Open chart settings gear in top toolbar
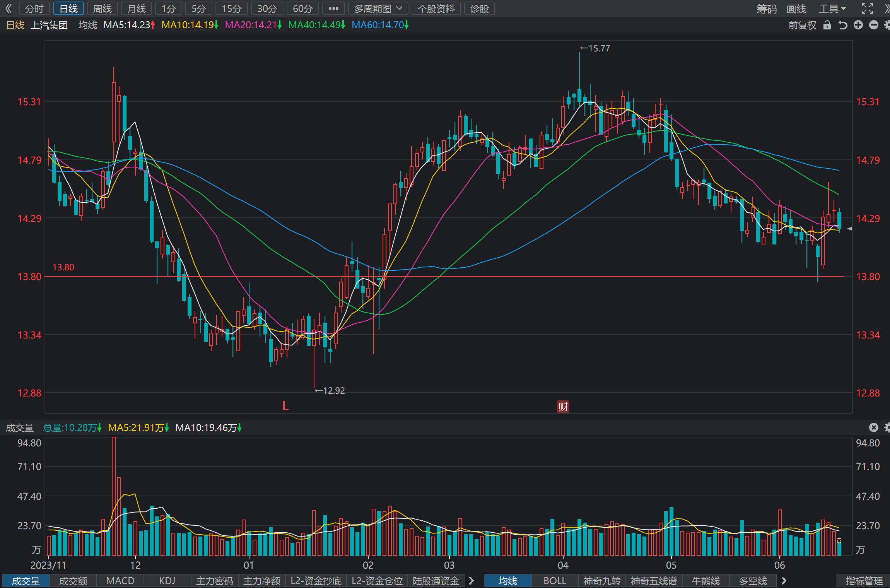The image size is (890, 588). [887, 25]
